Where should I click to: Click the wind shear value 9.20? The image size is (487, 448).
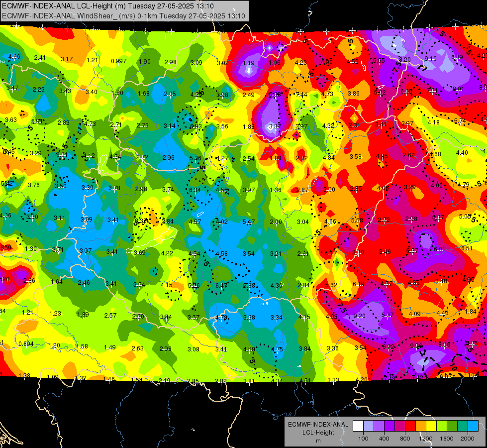click(359, 316)
